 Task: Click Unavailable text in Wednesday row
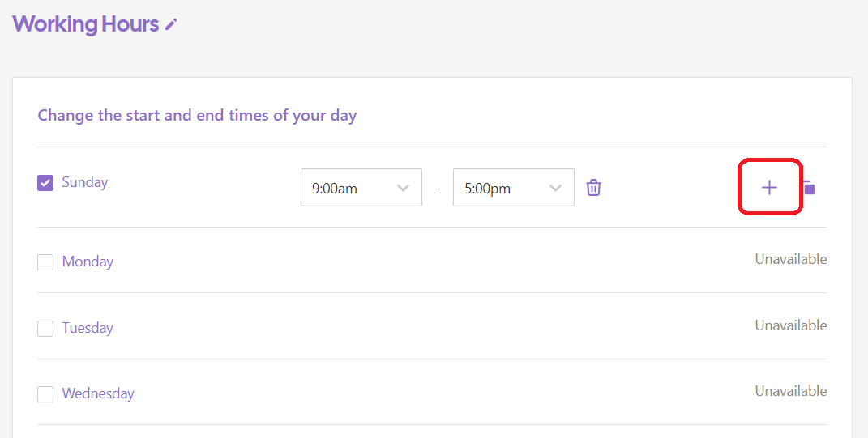click(790, 391)
